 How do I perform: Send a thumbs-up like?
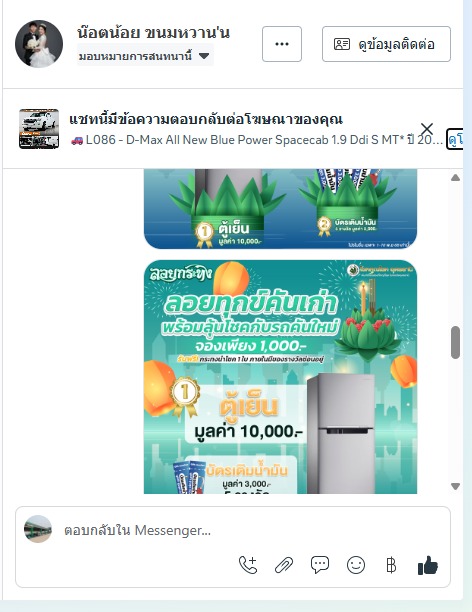(428, 565)
